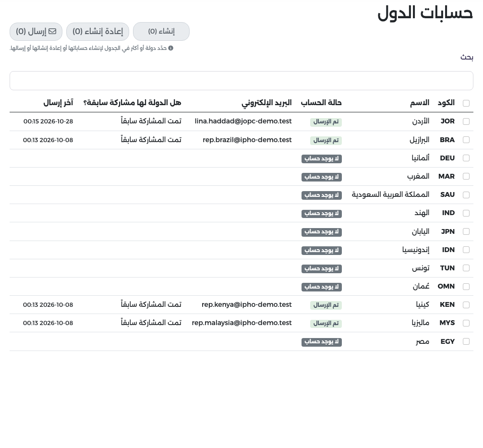Click the البريد الإلكتروني column header
The image size is (483, 448).
pyautogui.click(x=266, y=103)
